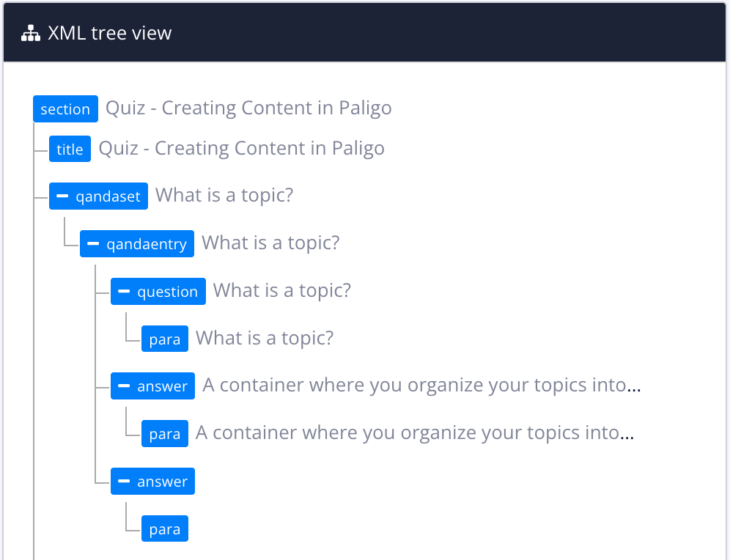Select the question text 'What is a topic?'
730x560 pixels.
point(281,290)
